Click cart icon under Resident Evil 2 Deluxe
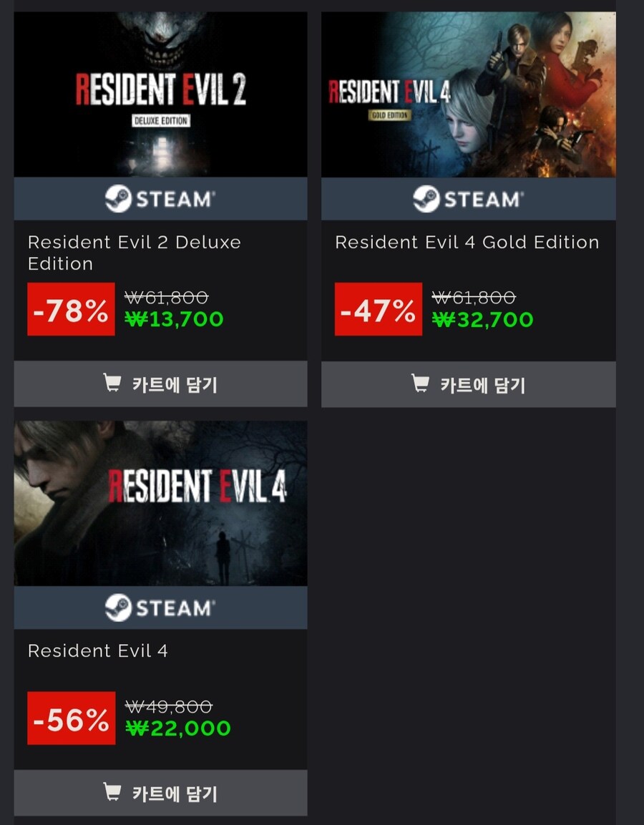The image size is (644, 825). pos(112,383)
